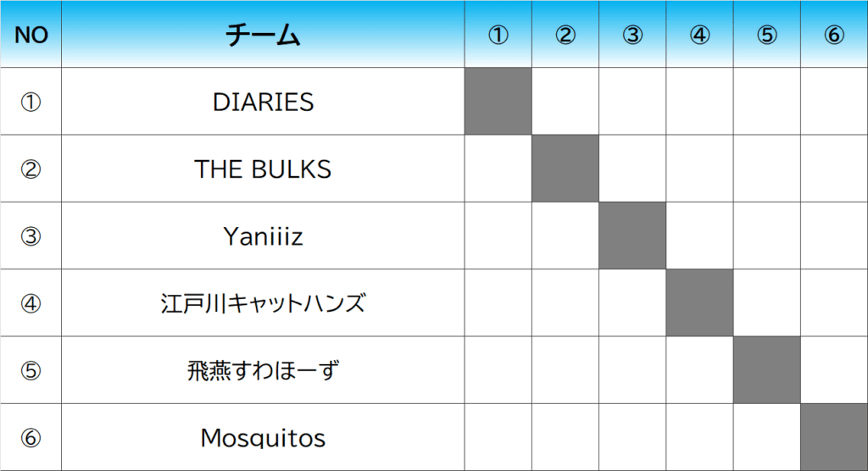The width and height of the screenshot is (868, 471).
Task: Click column header ③ in top row
Action: click(632, 35)
